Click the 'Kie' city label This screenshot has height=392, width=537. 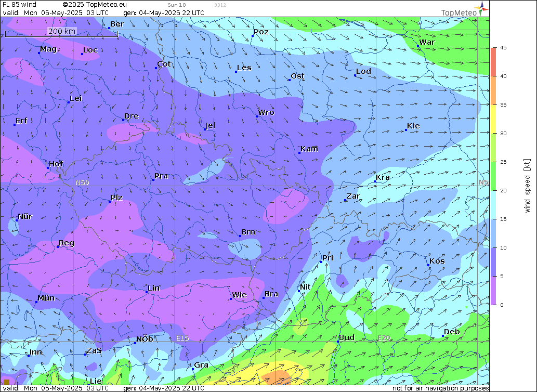[x=413, y=126]
